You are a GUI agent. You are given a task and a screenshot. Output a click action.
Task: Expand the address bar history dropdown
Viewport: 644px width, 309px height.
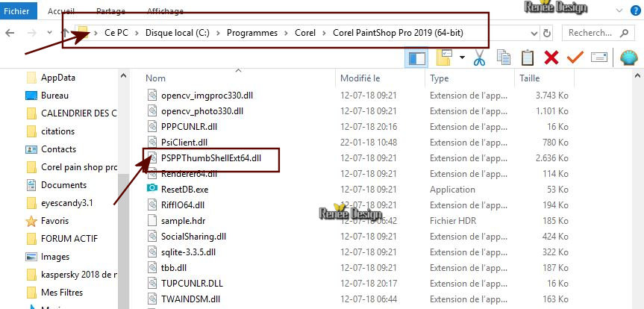pos(534,34)
